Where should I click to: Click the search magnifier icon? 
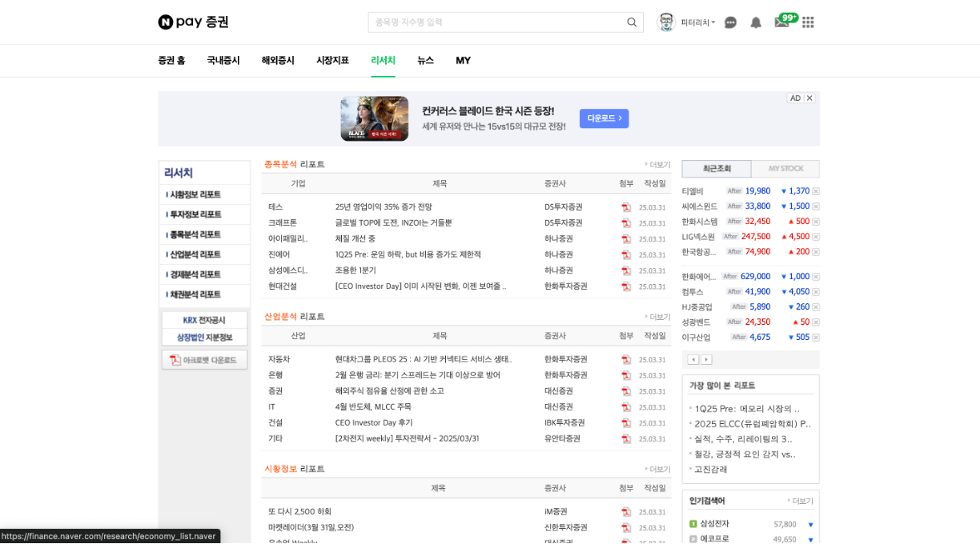point(632,22)
